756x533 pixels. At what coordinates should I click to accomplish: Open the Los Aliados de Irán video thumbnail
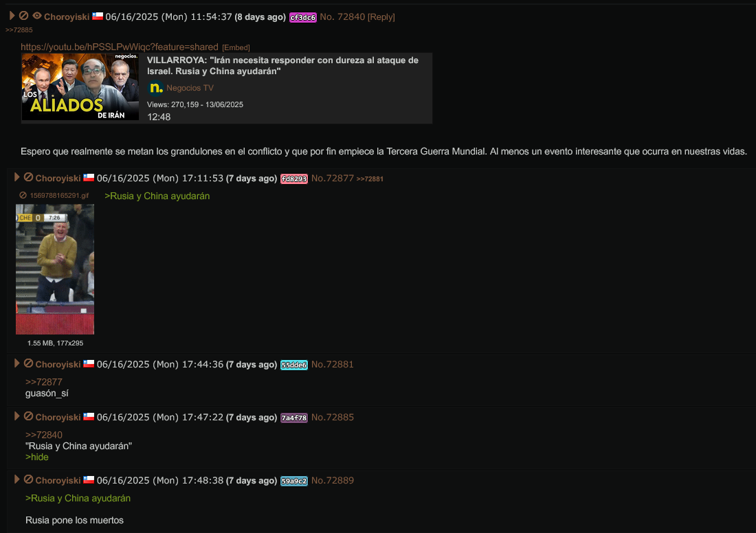pyautogui.click(x=80, y=87)
